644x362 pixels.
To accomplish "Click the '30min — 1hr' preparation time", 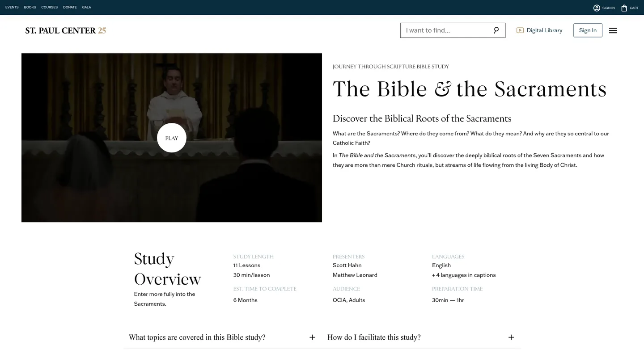I will [448, 300].
